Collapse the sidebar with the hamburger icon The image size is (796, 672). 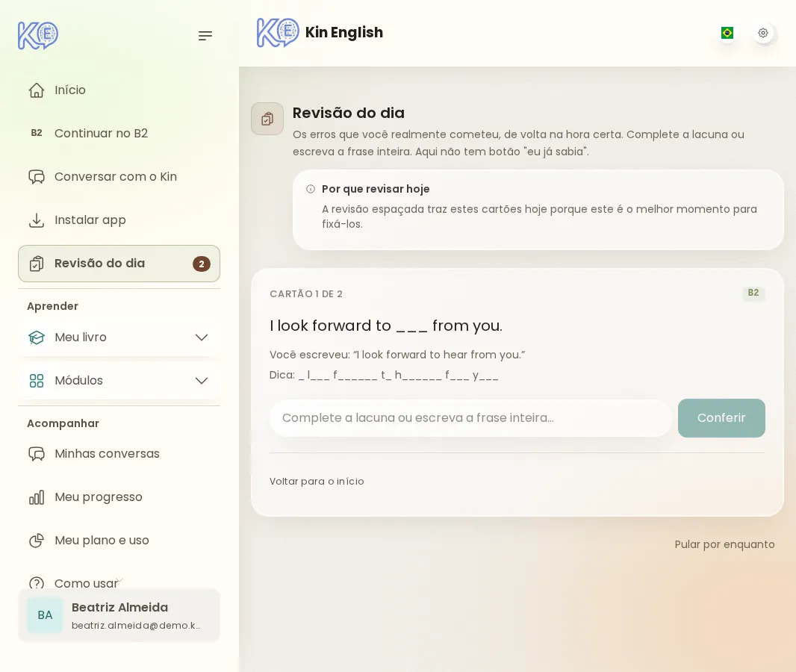[x=205, y=36]
